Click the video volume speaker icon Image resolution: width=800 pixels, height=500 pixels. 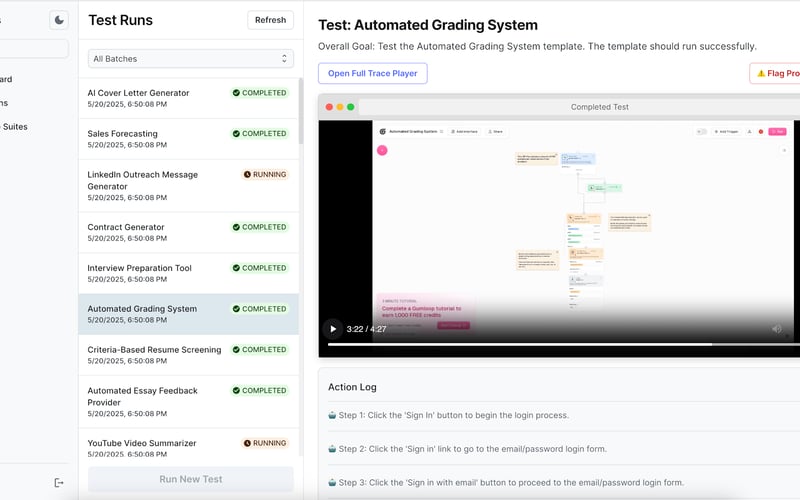777,329
